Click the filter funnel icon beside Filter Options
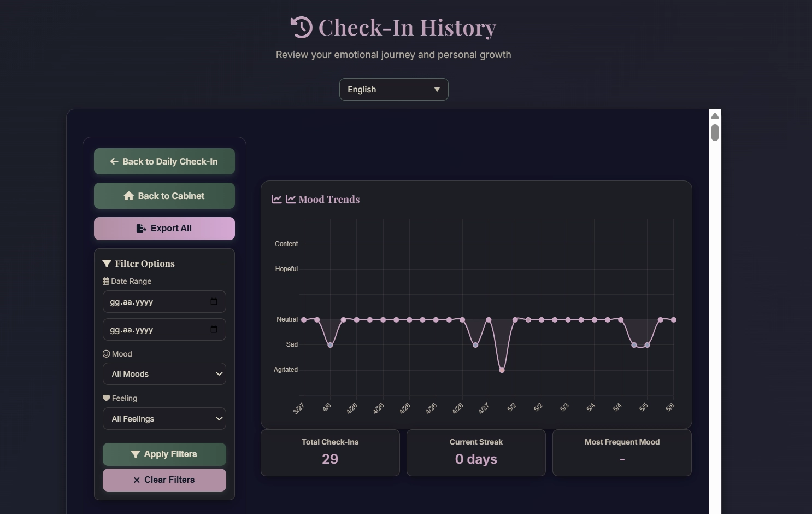Viewport: 812px width, 514px height. (107, 264)
